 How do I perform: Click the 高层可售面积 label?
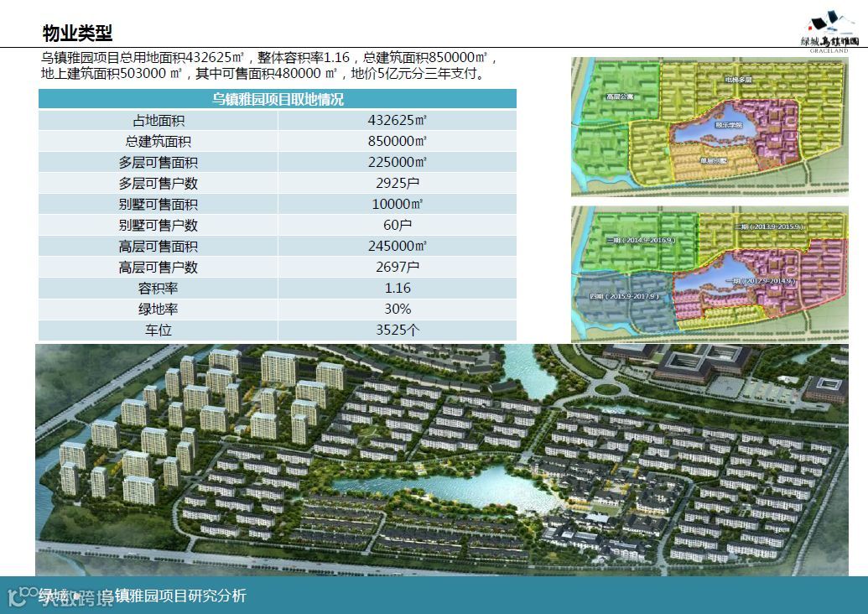click(159, 247)
